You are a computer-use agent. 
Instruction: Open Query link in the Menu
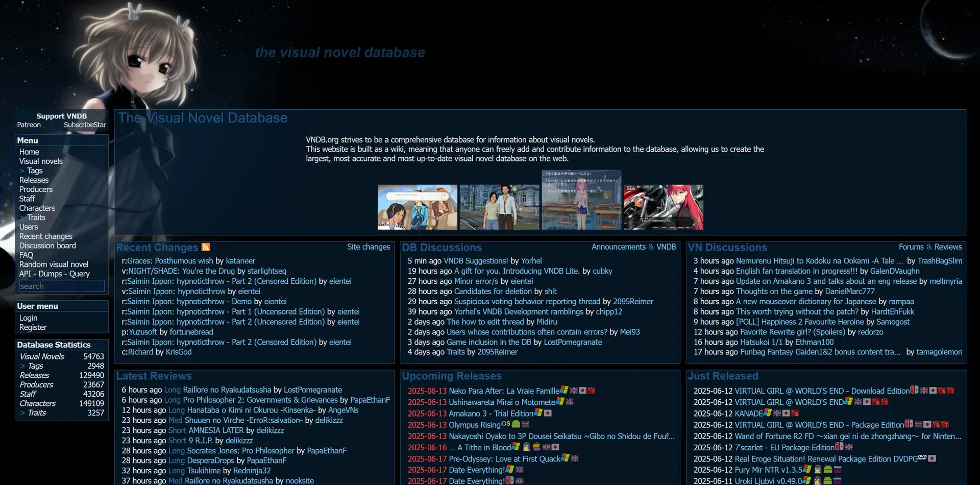coord(79,274)
